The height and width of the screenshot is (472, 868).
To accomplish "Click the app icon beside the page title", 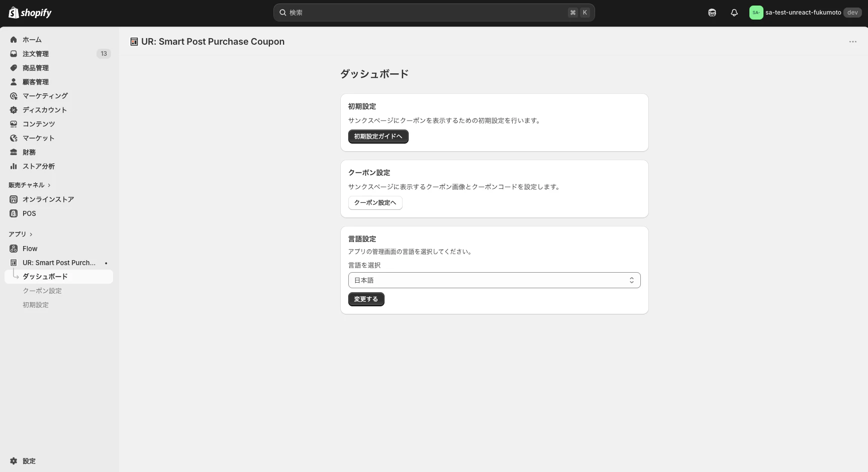I will 134,42.
